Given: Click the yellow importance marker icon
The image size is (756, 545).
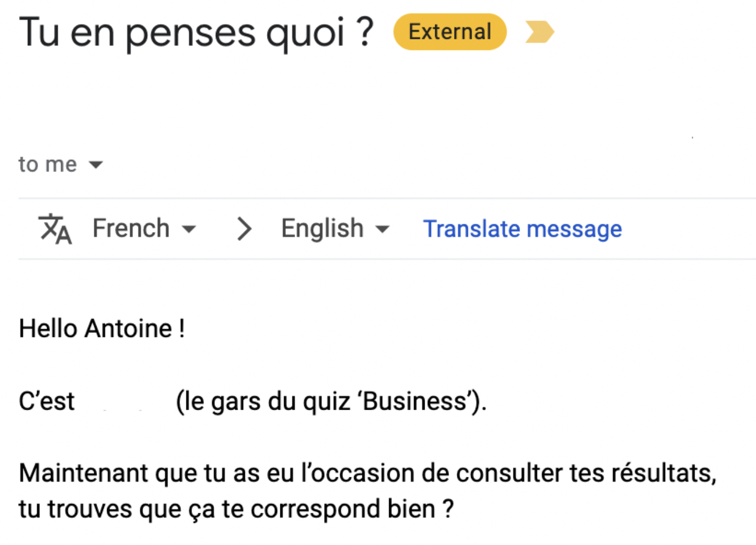Looking at the screenshot, I should point(539,32).
